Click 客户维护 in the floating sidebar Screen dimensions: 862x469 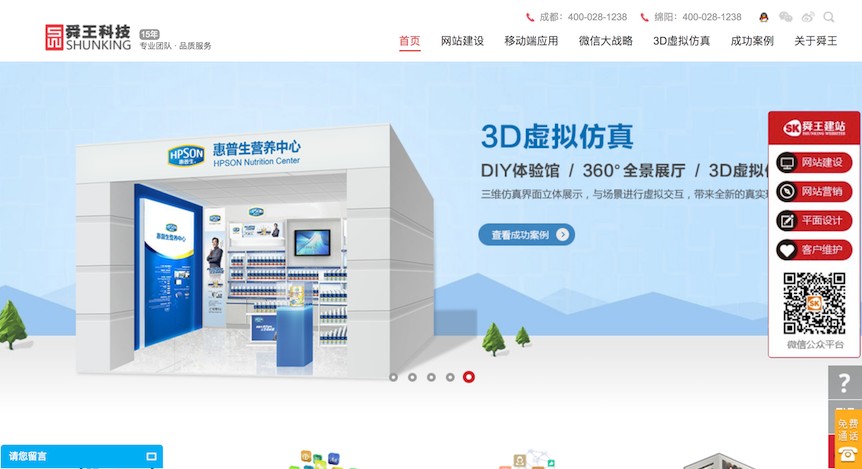[x=814, y=250]
